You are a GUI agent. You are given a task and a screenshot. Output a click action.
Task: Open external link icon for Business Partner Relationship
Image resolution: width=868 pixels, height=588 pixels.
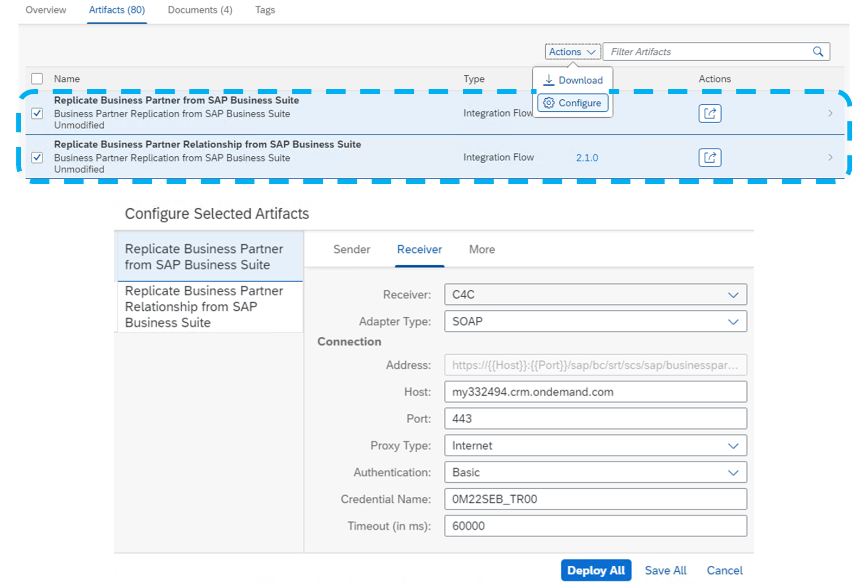point(710,157)
